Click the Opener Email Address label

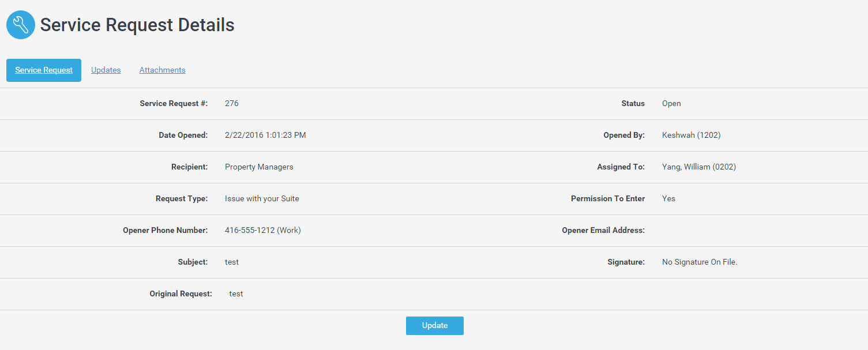(x=603, y=231)
